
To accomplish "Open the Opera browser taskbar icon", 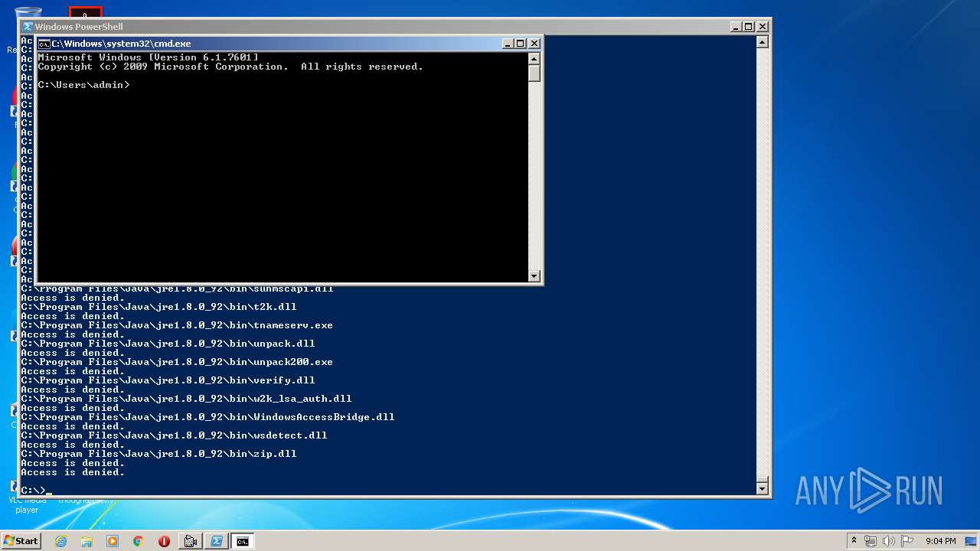I will click(164, 541).
